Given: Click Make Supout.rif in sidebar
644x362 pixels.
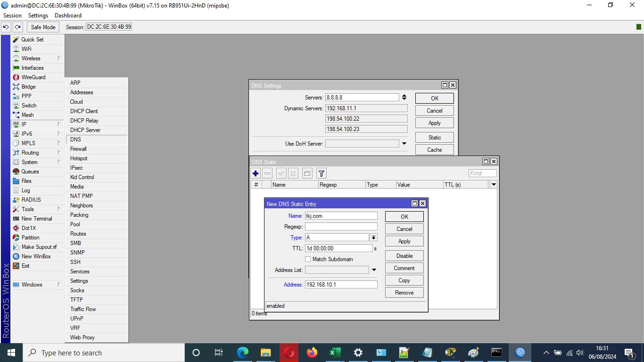Looking at the screenshot, I should [x=37, y=247].
